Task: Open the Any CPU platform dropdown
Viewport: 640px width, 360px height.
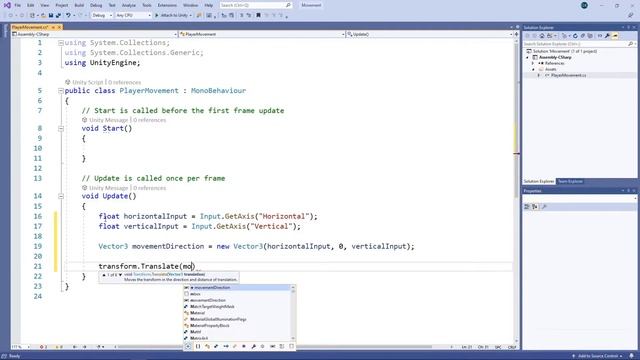Action: 133,16
